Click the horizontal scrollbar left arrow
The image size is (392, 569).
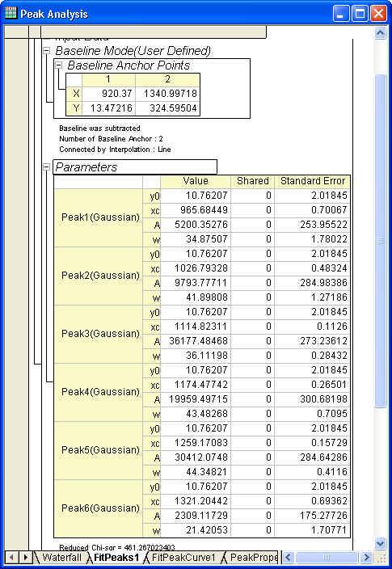(289, 558)
